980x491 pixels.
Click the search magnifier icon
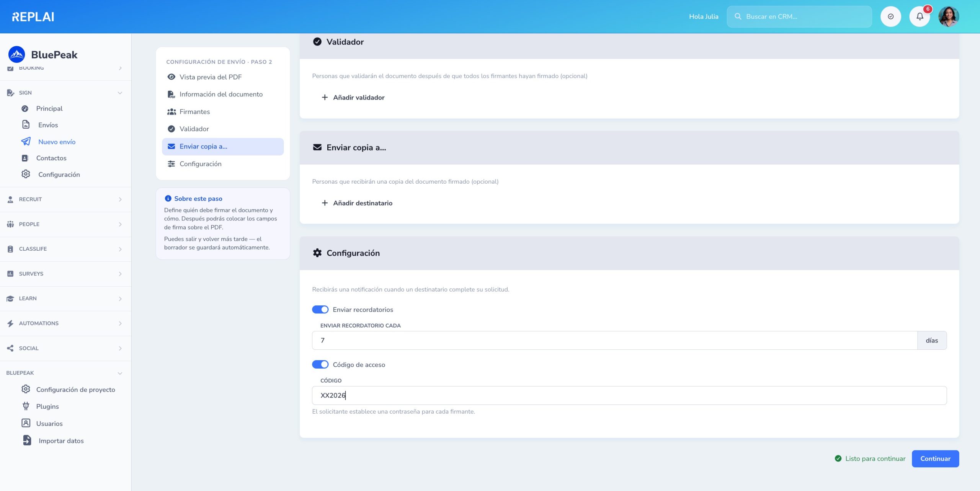[x=738, y=16]
